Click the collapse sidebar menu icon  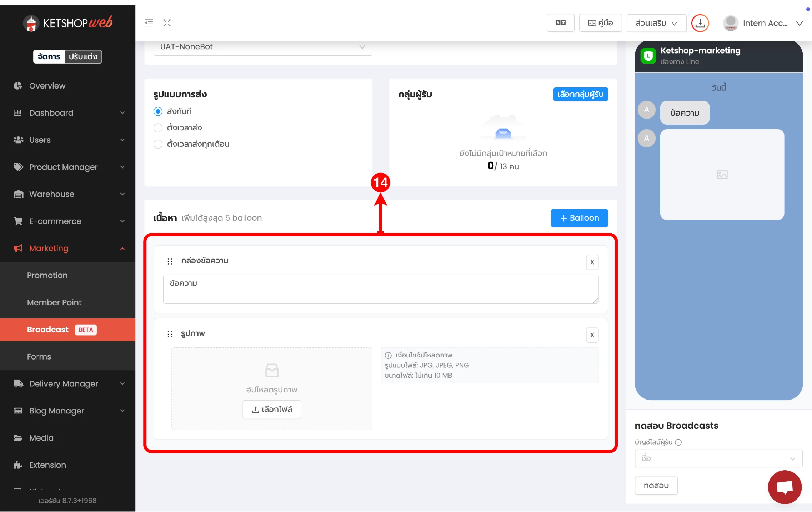point(149,23)
